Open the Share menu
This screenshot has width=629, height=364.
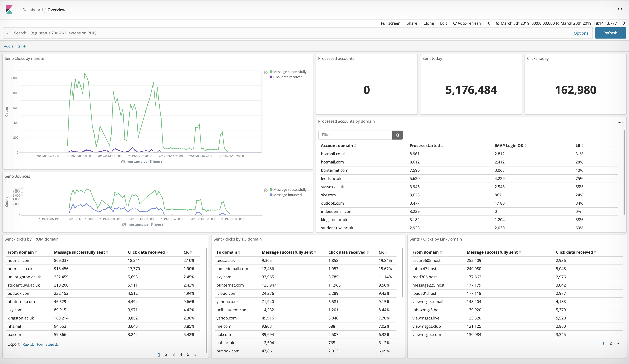412,23
